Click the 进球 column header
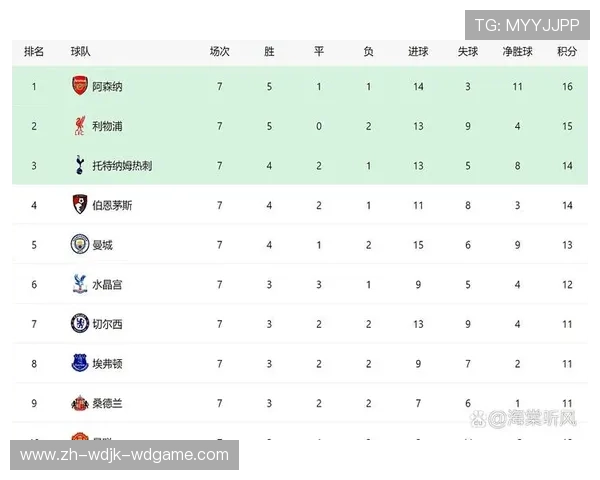 [418, 51]
